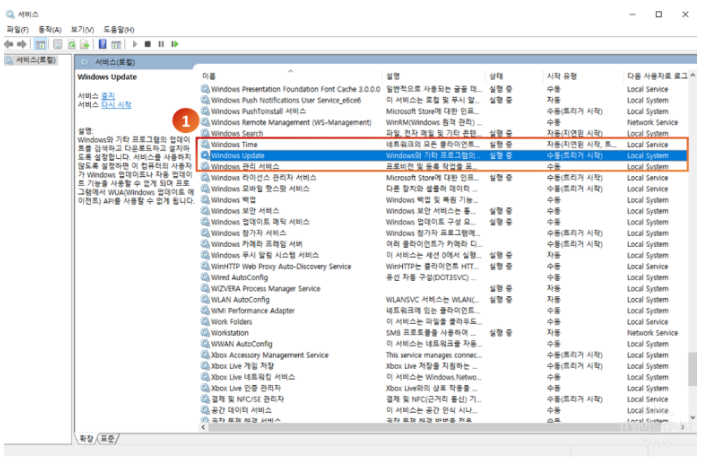
Task: Select Xbox Live 네트워킹 서비스 row
Action: click(443, 377)
